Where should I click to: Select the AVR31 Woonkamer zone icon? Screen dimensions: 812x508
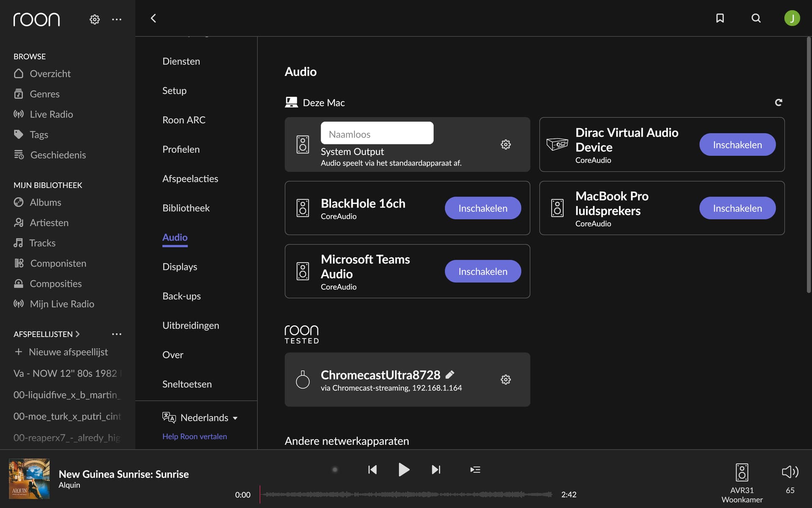pyautogui.click(x=742, y=472)
